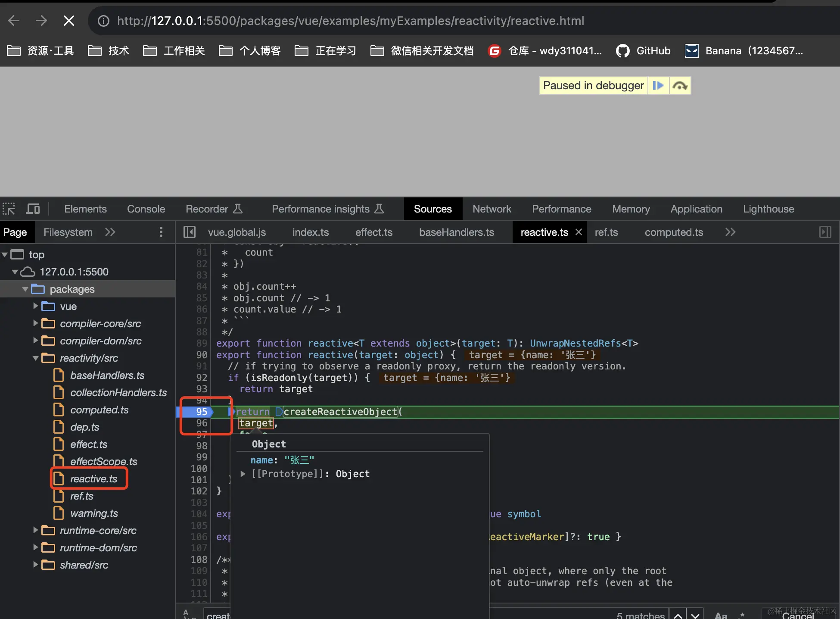Screen dimensions: 840x619
Task: Stop page loading with X button
Action: click(69, 21)
